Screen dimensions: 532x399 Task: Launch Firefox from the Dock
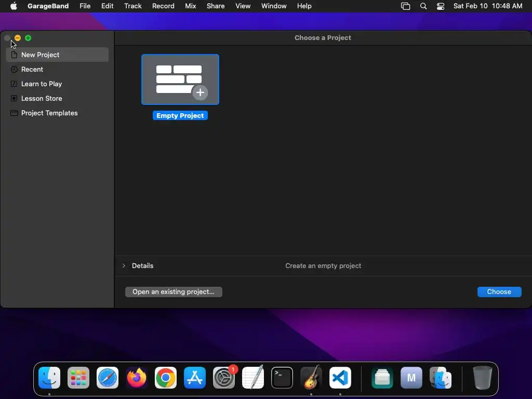137,378
